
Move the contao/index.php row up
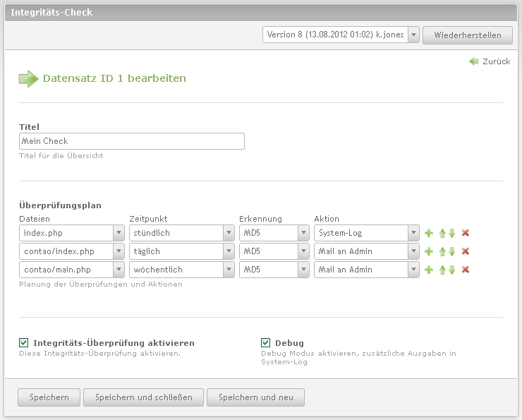[442, 251]
